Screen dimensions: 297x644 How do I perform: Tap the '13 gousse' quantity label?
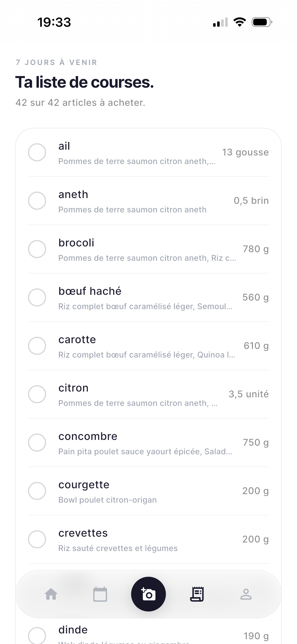pyautogui.click(x=245, y=152)
